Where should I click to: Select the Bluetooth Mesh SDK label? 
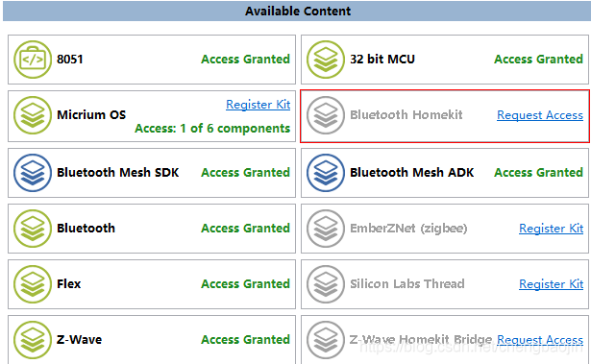click(x=118, y=172)
